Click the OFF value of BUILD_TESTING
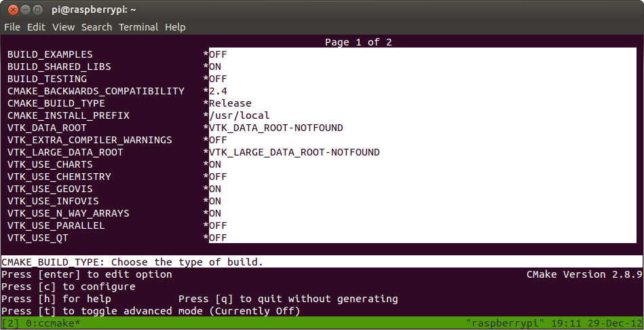This screenshot has width=644, height=330. [x=218, y=79]
